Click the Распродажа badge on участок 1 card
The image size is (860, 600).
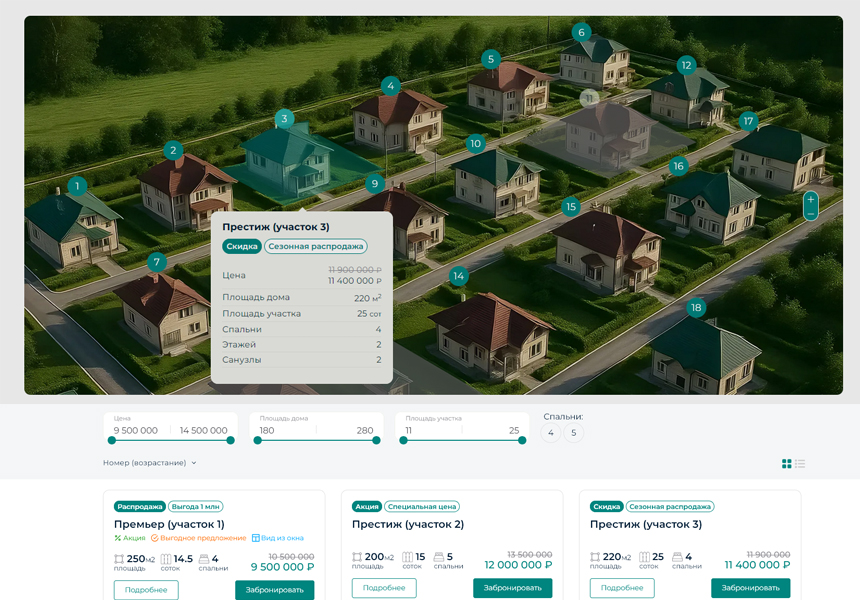tap(140, 507)
